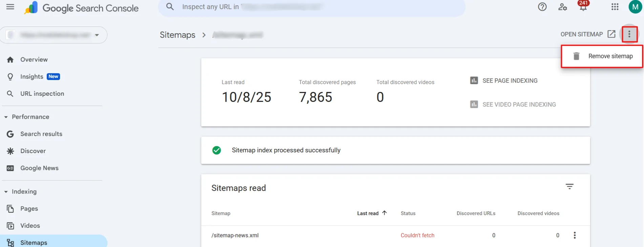Open the profile avatar M in top right
The width and height of the screenshot is (644, 247).
point(635,6)
